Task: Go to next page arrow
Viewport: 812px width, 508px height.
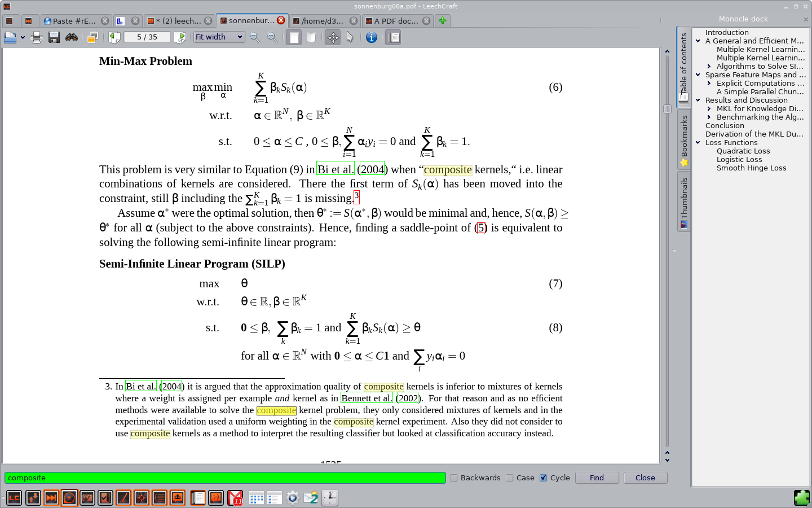Action: pyautogui.click(x=180, y=37)
